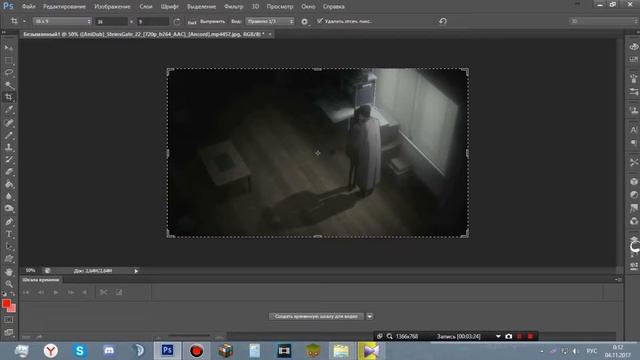The height and width of the screenshot is (360, 640).
Task: Open Discord from taskbar
Action: click(x=109, y=351)
